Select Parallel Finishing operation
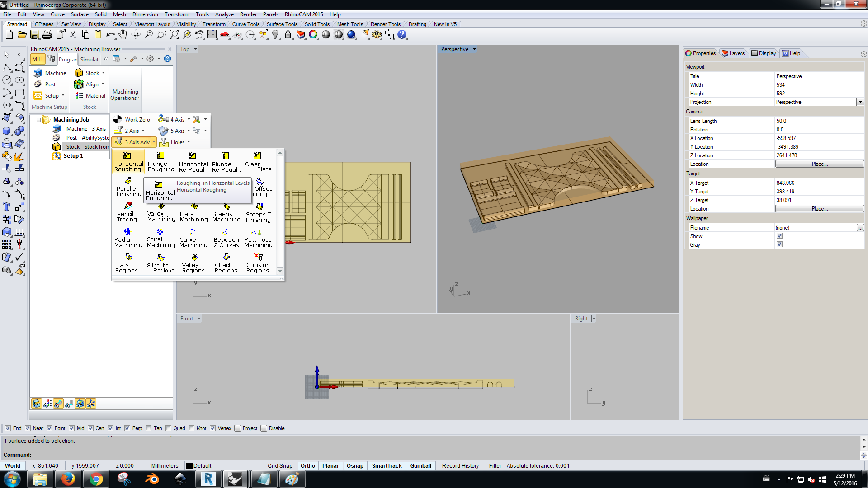This screenshot has width=868, height=488. [128, 187]
